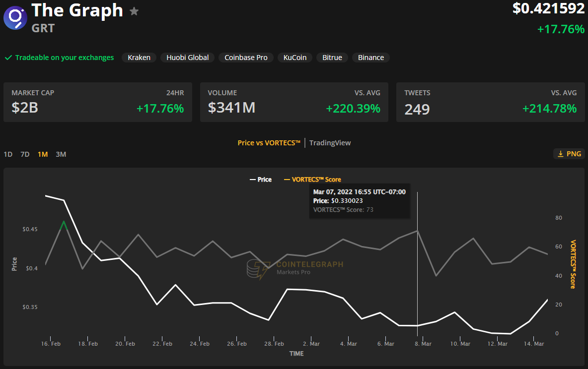Viewport: 588px width, 369px height.
Task: Choose the KuCoin exchange tag
Action: (295, 58)
